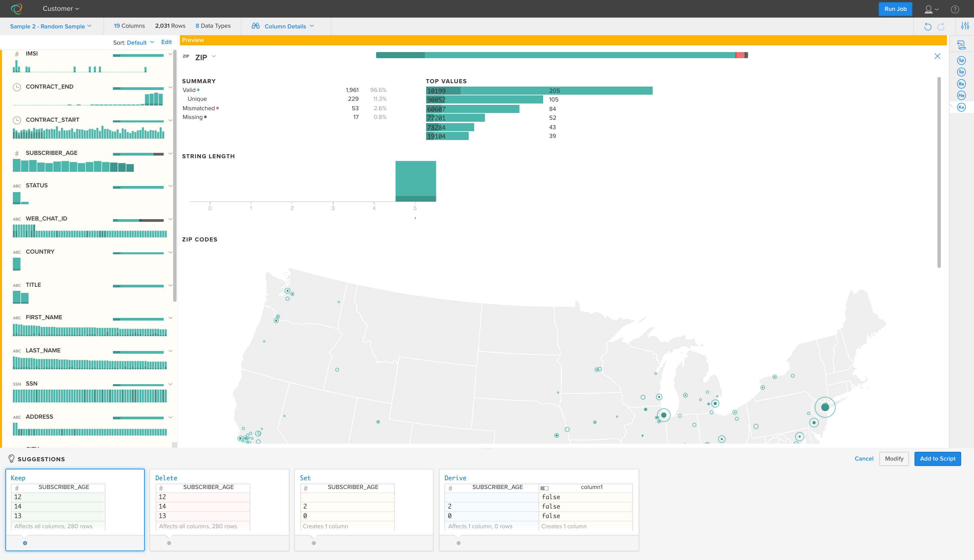Screen dimensions: 974x560
Task: Select the Keep suggestion radio dot
Action: 25,543
